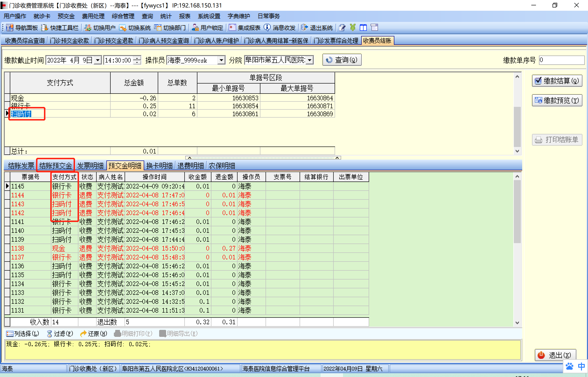This screenshot has height=377, width=588.
Task: Switch to the 退费明细 tab
Action: 190,166
